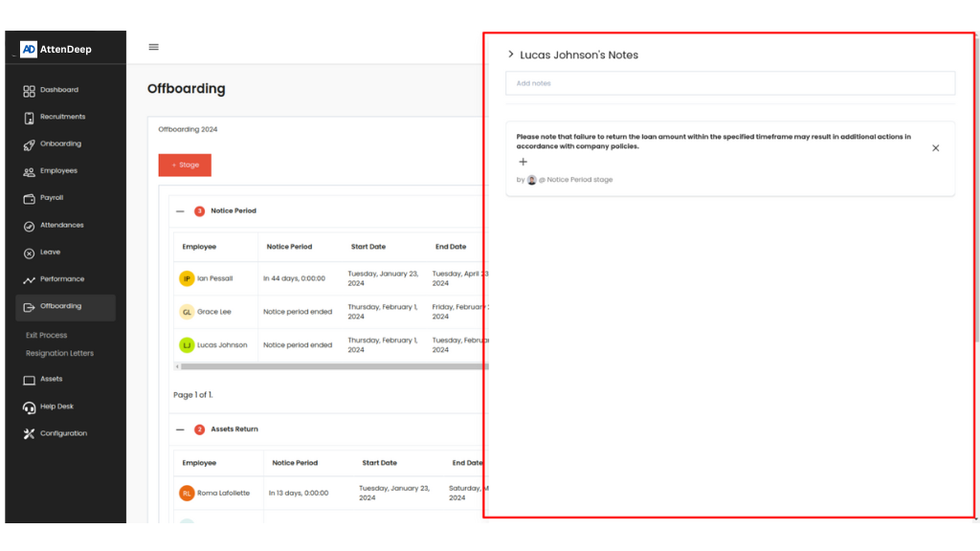Image resolution: width=980 pixels, height=551 pixels.
Task: Open the hamburger menu icon
Action: pyautogui.click(x=154, y=47)
